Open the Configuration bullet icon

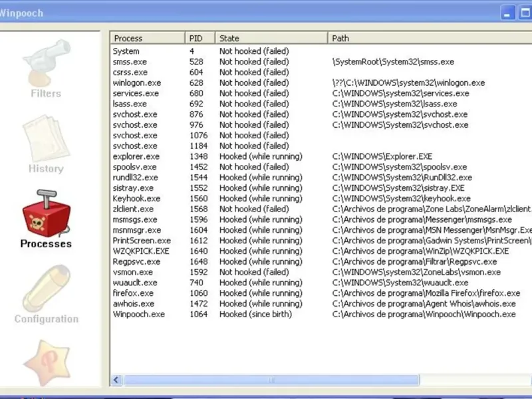click(47, 289)
